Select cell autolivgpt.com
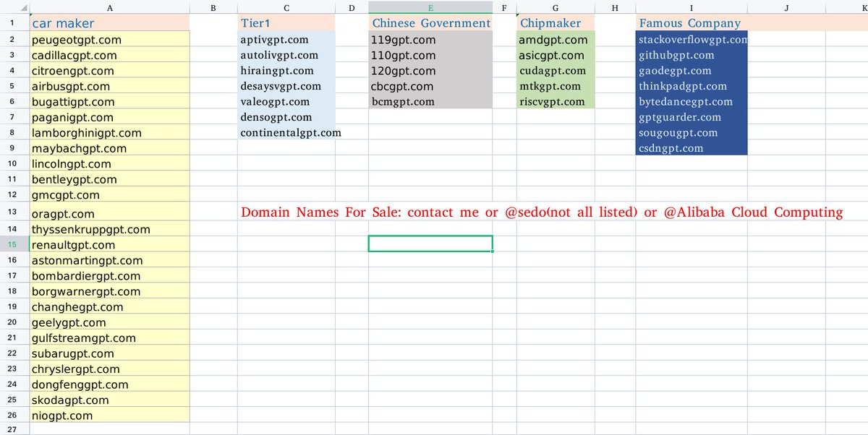Screen dimensions: 868x435 click(286, 55)
